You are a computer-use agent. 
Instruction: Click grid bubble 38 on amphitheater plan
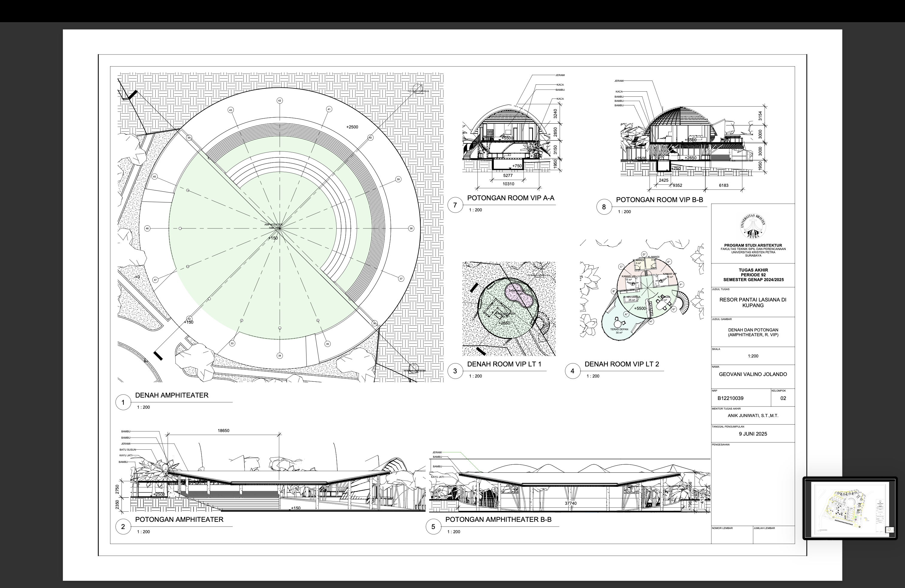coord(411,228)
